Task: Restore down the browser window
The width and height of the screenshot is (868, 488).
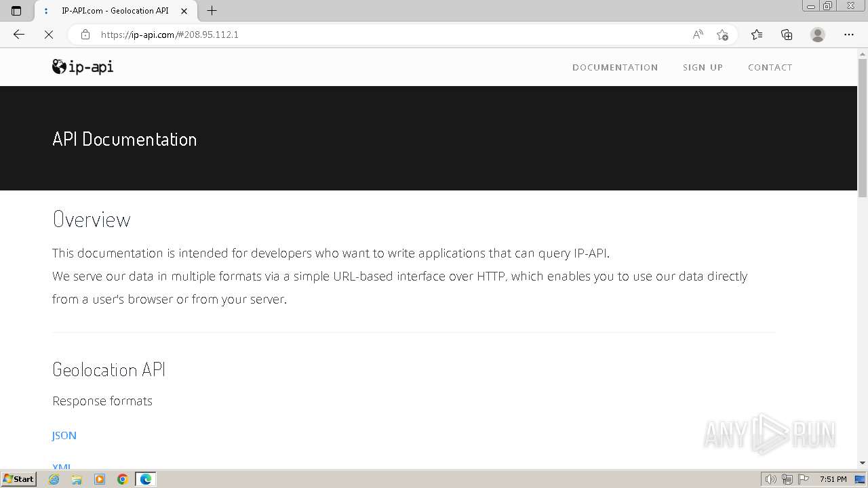Action: [x=828, y=6]
